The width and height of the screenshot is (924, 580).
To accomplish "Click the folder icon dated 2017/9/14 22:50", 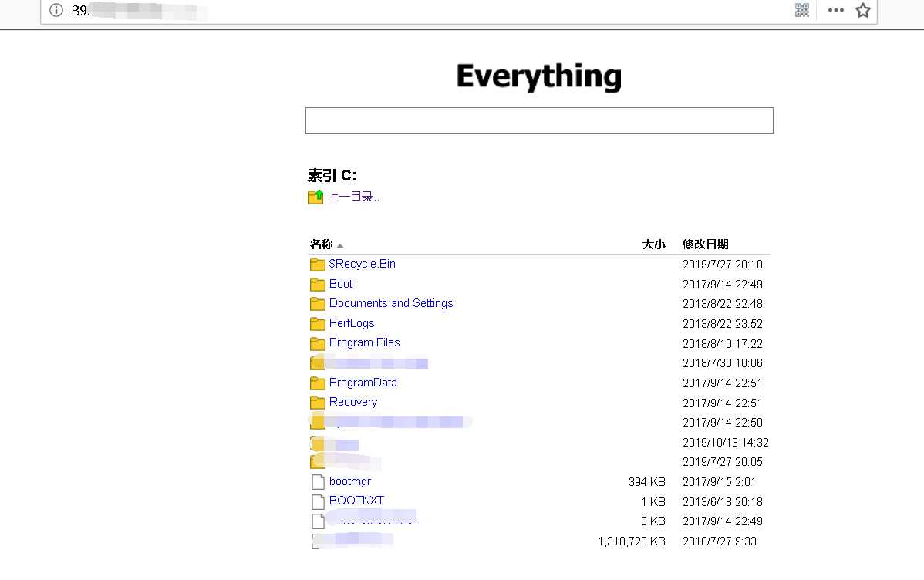I will 318,422.
